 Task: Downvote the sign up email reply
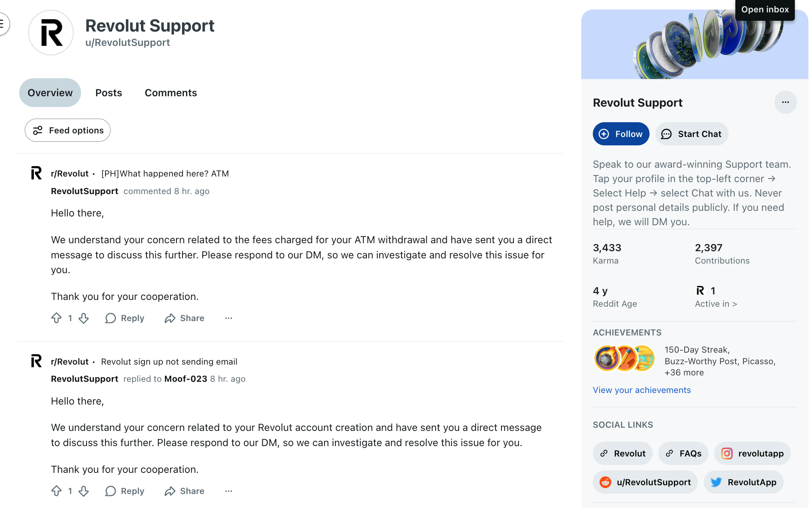[x=83, y=491]
